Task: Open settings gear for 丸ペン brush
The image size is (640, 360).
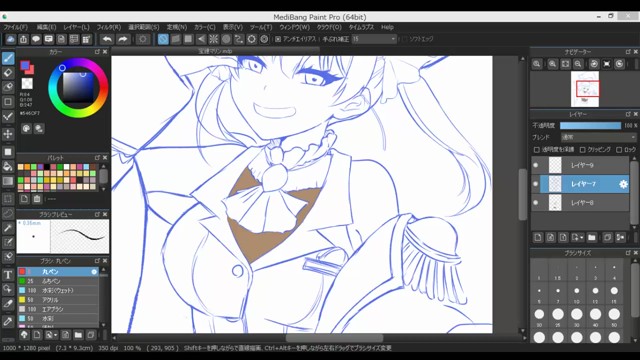Action: pos(94,271)
